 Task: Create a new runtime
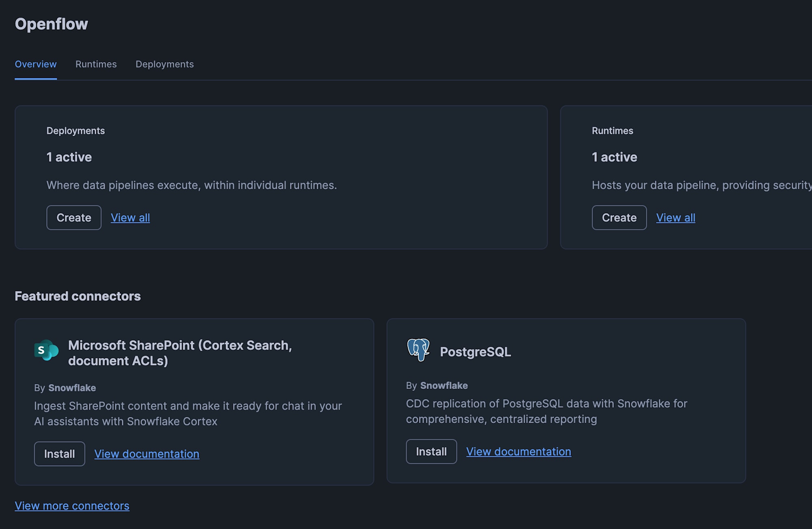[x=619, y=218]
